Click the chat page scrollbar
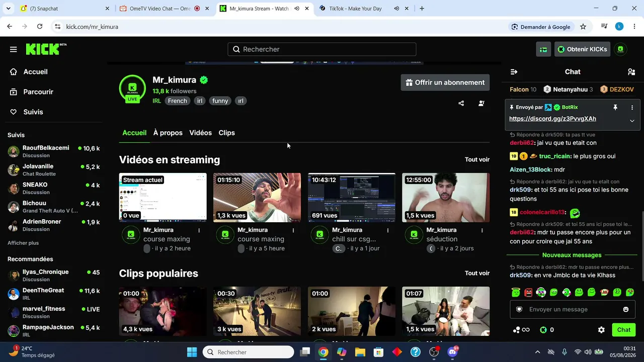The width and height of the screenshot is (644, 362). coord(642,246)
